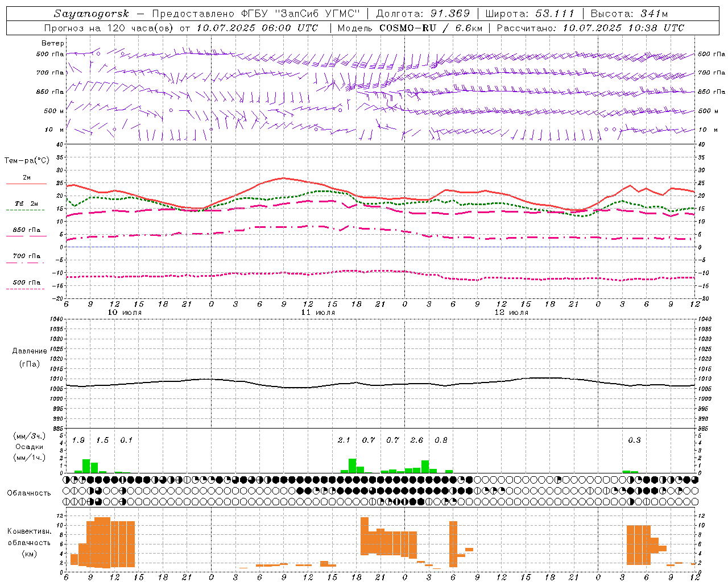Click the 'Высота: 341м' header value
The image size is (728, 582).
pos(629,14)
